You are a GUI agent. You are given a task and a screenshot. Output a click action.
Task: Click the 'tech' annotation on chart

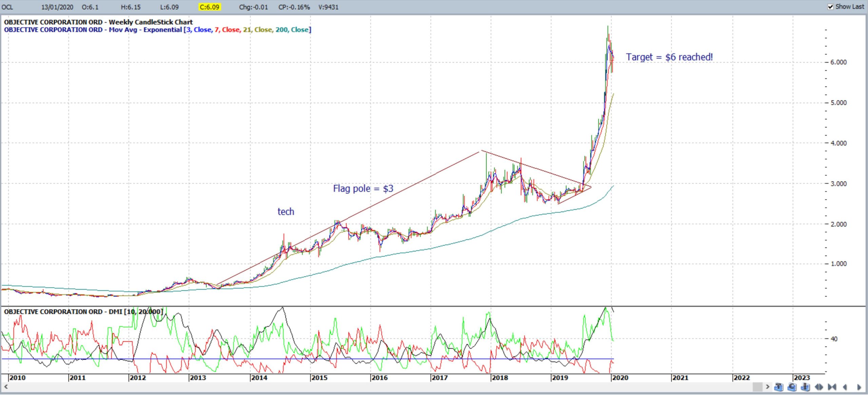point(286,211)
